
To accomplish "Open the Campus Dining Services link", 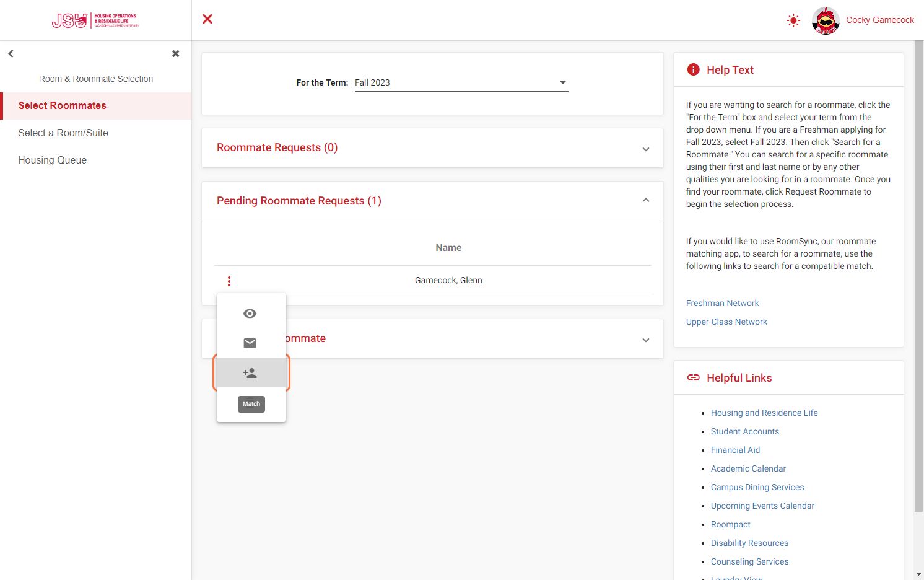I will coord(757,488).
